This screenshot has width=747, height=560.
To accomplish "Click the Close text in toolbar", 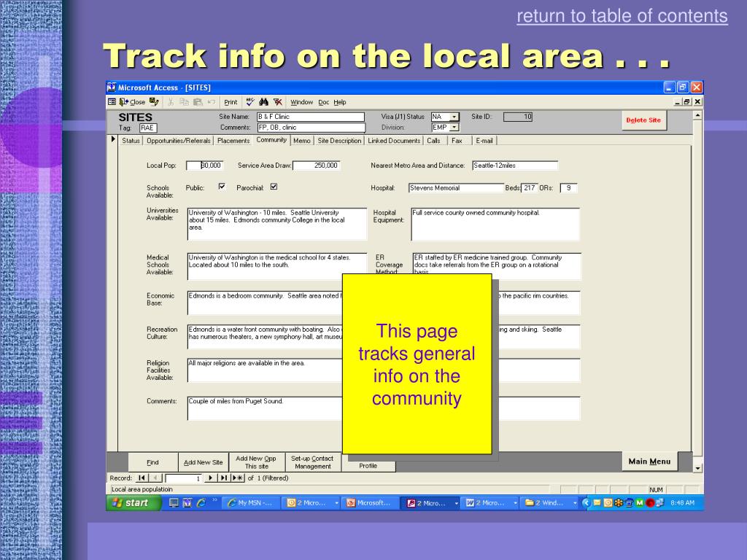I will 137,102.
